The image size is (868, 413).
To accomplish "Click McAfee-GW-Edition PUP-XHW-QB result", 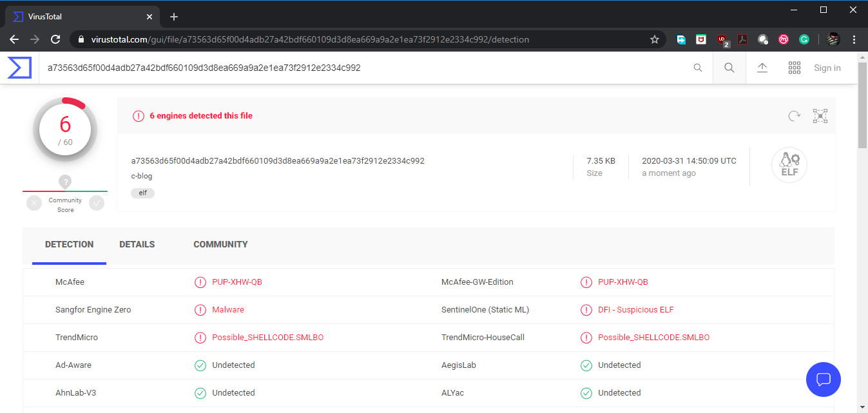I will click(x=623, y=282).
